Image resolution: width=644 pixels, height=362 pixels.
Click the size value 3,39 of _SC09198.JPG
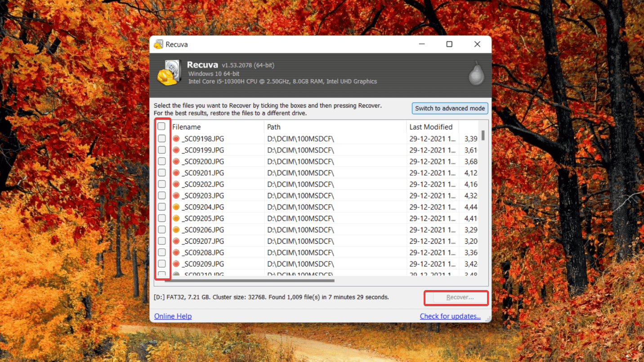tap(471, 139)
